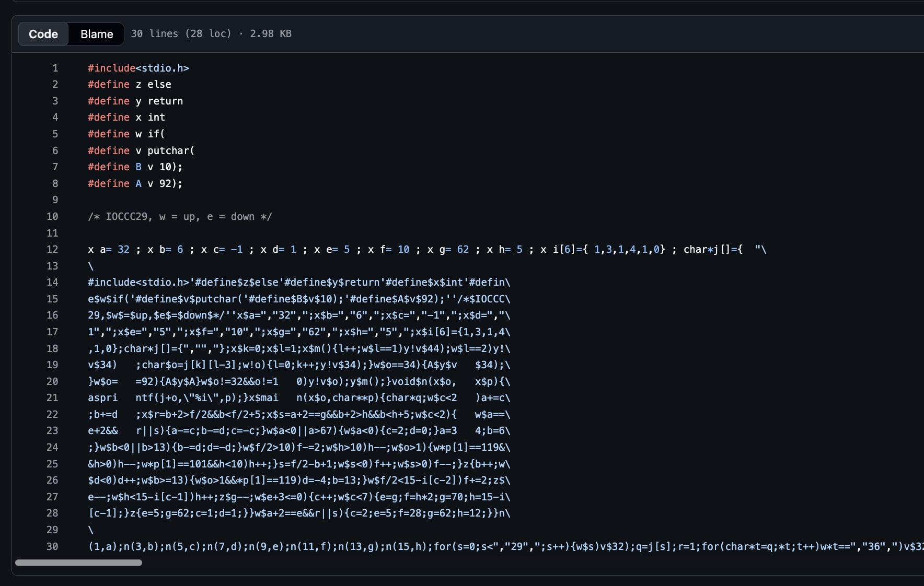Click line 24 code starting ';}w$b<0||b>13)'

tap(299, 447)
